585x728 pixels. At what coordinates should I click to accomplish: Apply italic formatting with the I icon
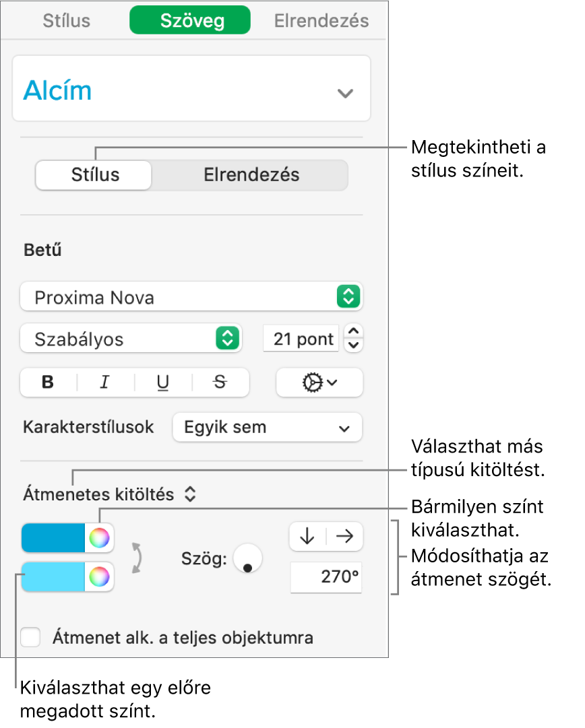click(104, 383)
